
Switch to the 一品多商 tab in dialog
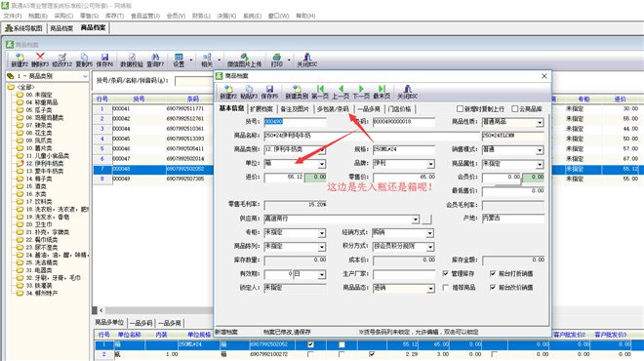coord(369,109)
